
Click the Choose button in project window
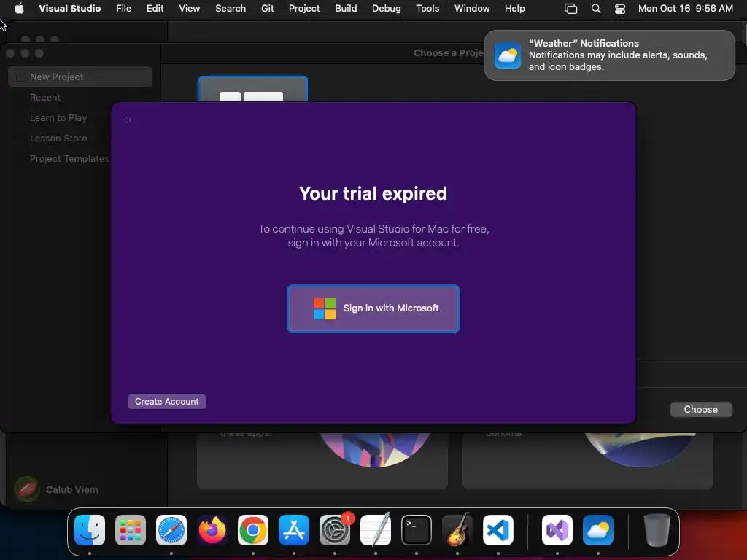tap(701, 410)
